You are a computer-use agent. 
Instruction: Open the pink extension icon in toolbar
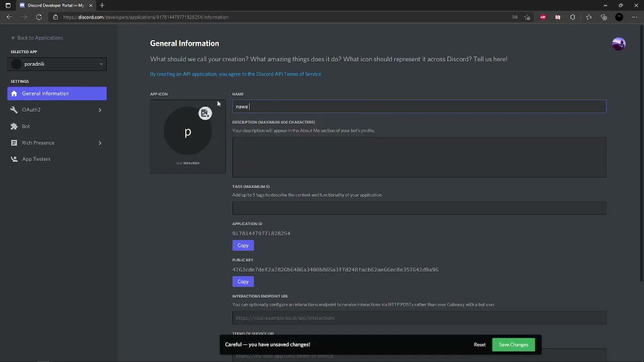pyautogui.click(x=557, y=17)
